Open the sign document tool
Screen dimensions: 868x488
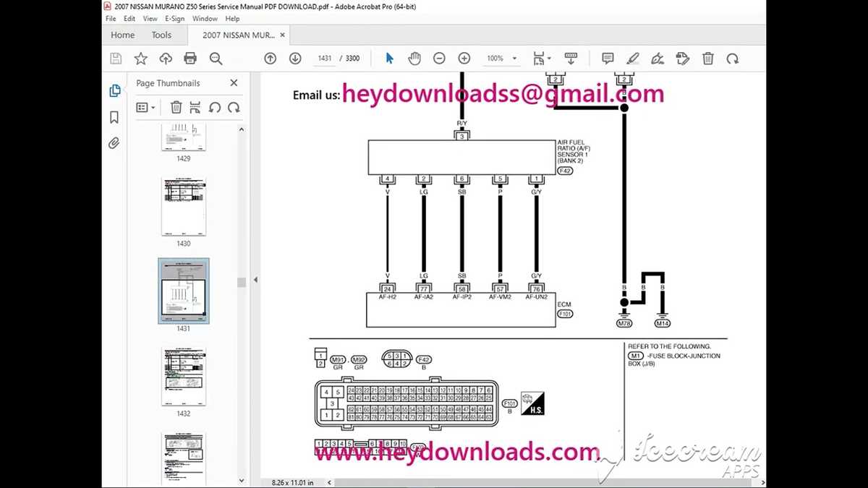click(658, 59)
